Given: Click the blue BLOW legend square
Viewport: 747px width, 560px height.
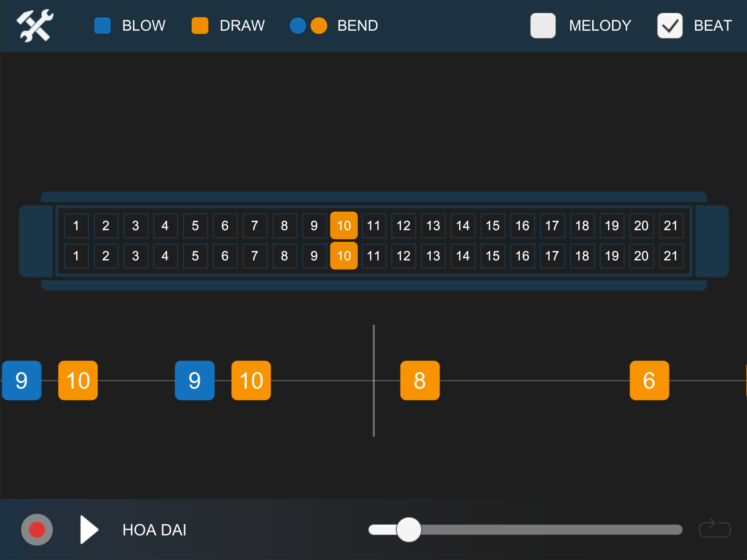Looking at the screenshot, I should click(102, 26).
